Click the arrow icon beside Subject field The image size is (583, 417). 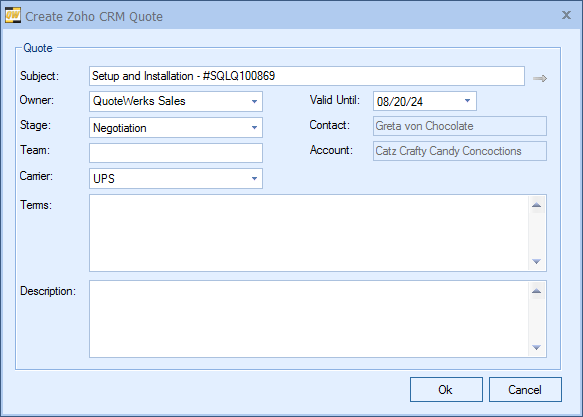[x=539, y=78]
